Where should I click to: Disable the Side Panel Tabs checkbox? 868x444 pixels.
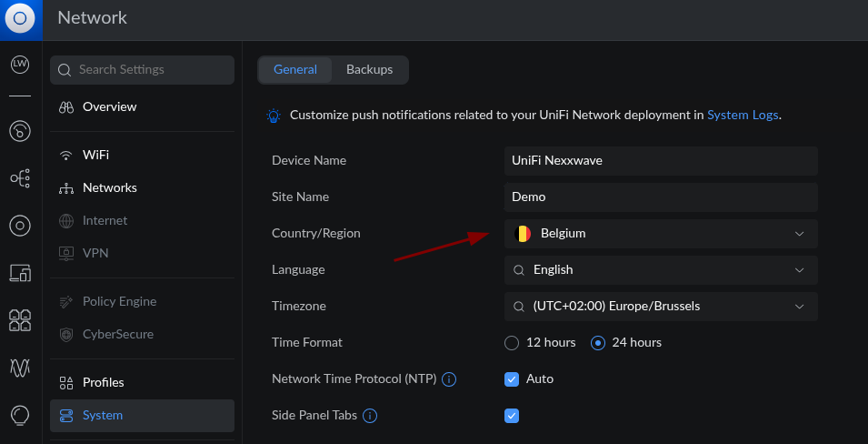tap(512, 416)
